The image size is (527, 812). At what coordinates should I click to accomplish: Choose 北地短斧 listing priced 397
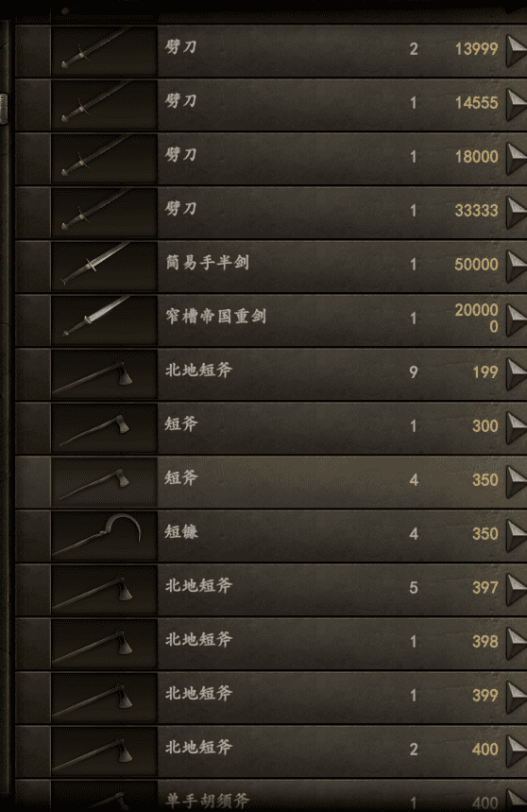[x=271, y=589]
